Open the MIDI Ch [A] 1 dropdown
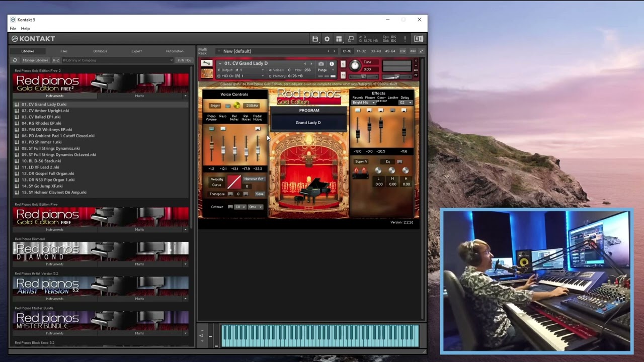The width and height of the screenshot is (644, 362). [242, 76]
